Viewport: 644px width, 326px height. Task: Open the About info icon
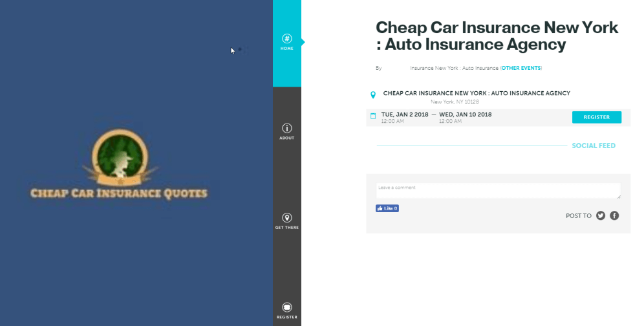[x=286, y=128]
